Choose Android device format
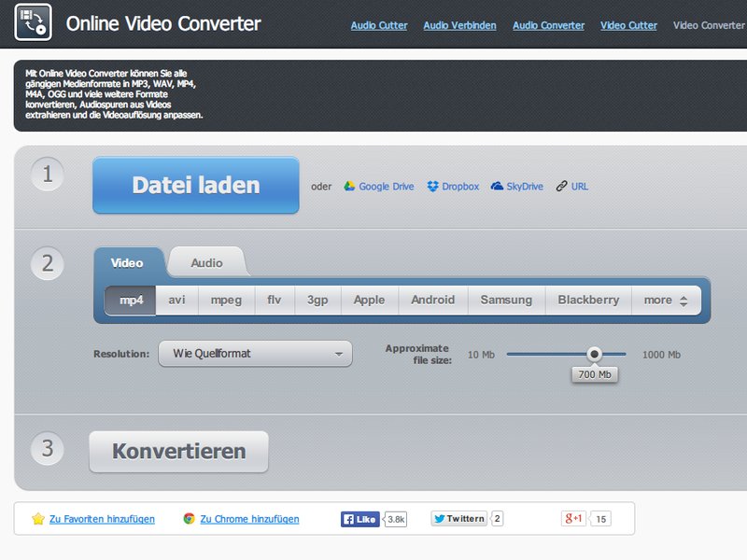The width and height of the screenshot is (747, 560). 433,300
